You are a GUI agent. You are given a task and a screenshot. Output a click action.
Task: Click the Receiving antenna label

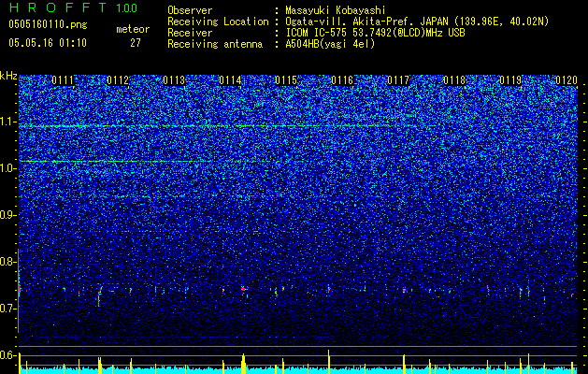pyautogui.click(x=215, y=44)
